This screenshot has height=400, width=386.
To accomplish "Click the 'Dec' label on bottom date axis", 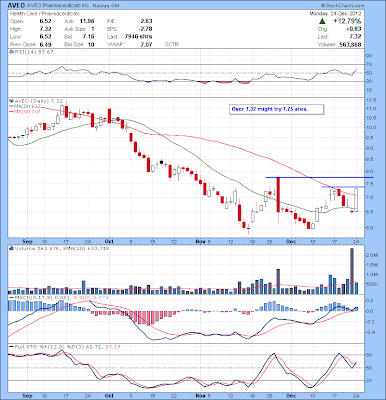I will [x=291, y=396].
